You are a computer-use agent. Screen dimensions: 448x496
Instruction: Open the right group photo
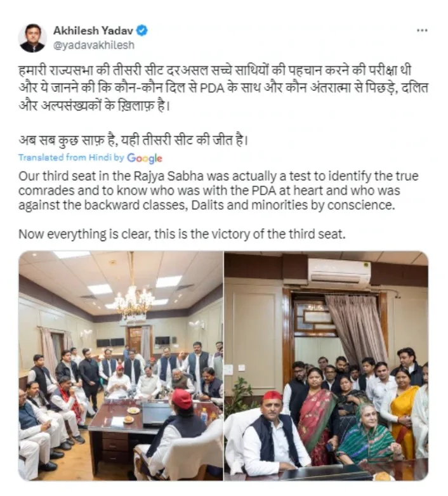pos(326,366)
